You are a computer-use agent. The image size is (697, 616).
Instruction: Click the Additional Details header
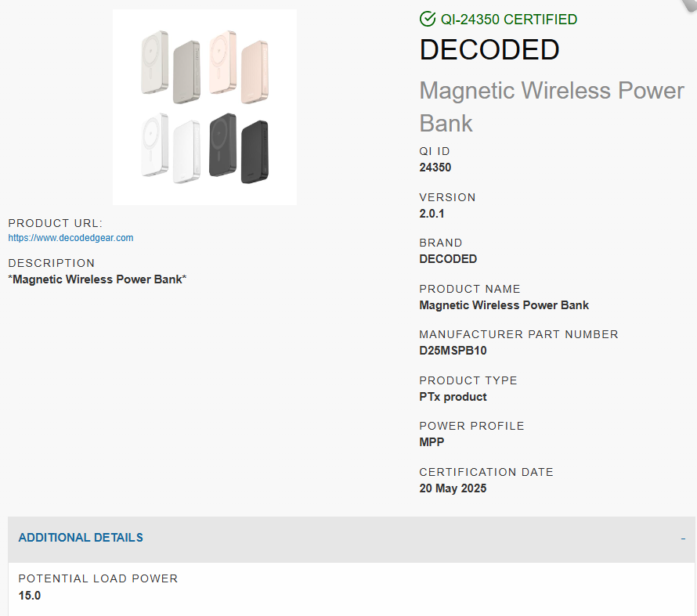tap(81, 538)
